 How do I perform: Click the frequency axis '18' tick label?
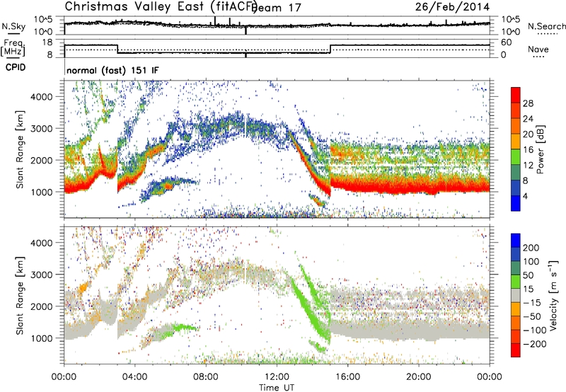47,42
